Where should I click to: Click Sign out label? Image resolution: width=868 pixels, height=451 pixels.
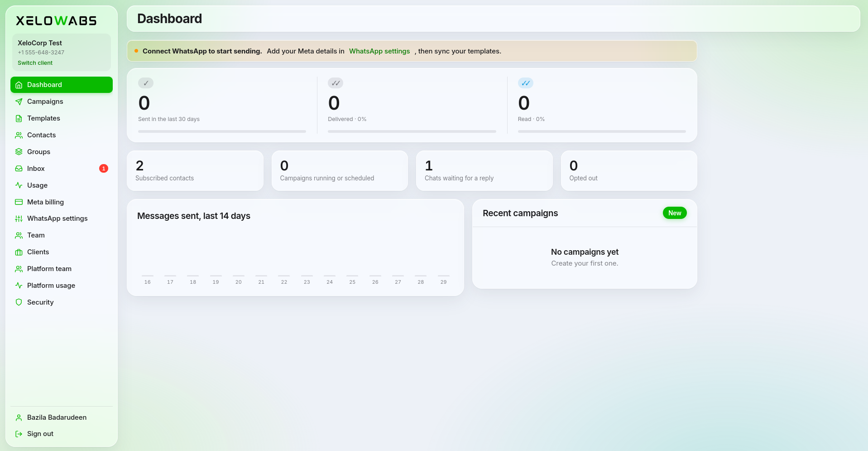coord(40,434)
